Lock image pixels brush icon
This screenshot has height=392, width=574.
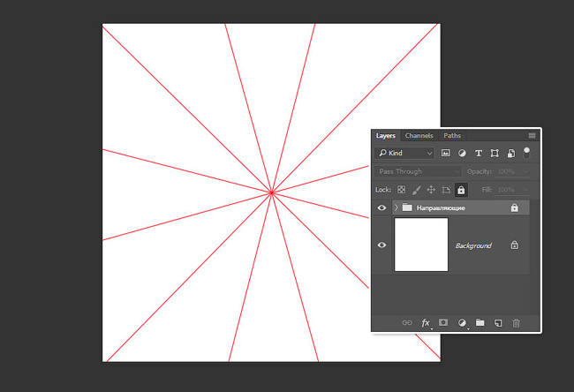pos(416,190)
